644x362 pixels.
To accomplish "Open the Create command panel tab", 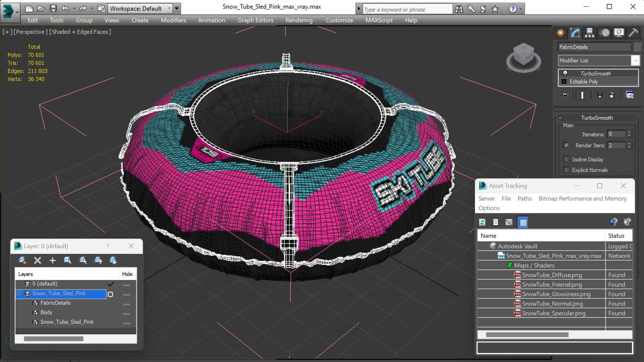I will [561, 32].
